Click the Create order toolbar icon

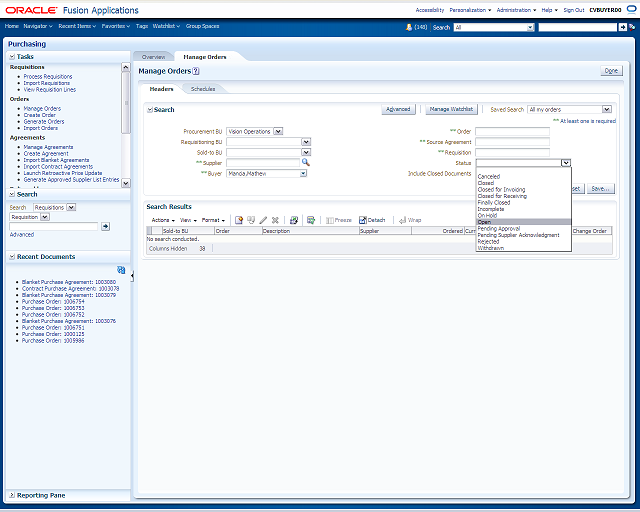[x=239, y=220]
